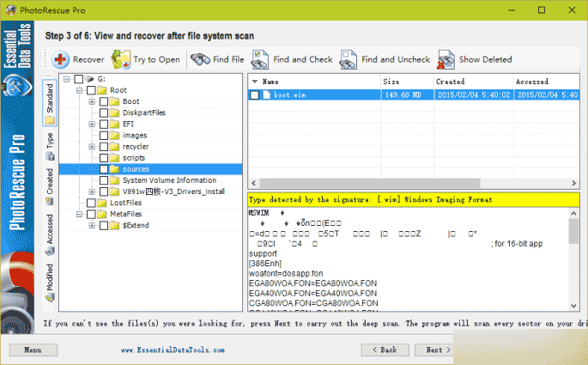Viewport: 588px width, 365px height.
Task: Click the $Extend folder icon
Action: click(115, 226)
